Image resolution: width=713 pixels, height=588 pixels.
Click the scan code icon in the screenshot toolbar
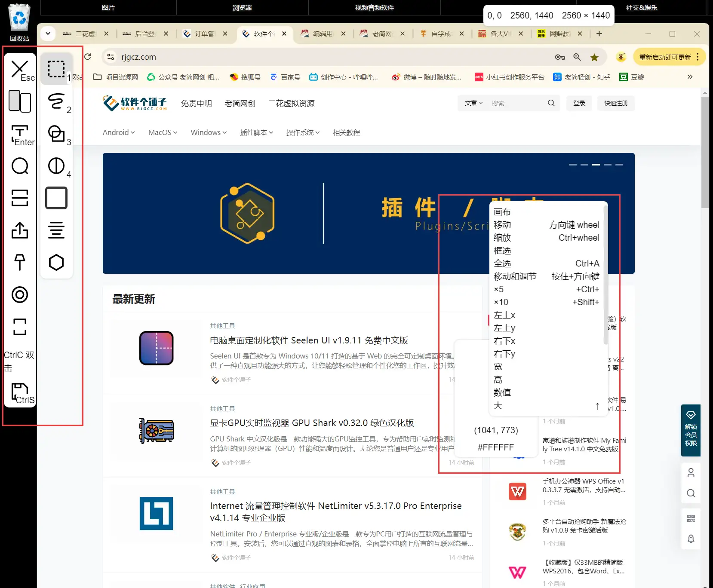pyautogui.click(x=20, y=198)
